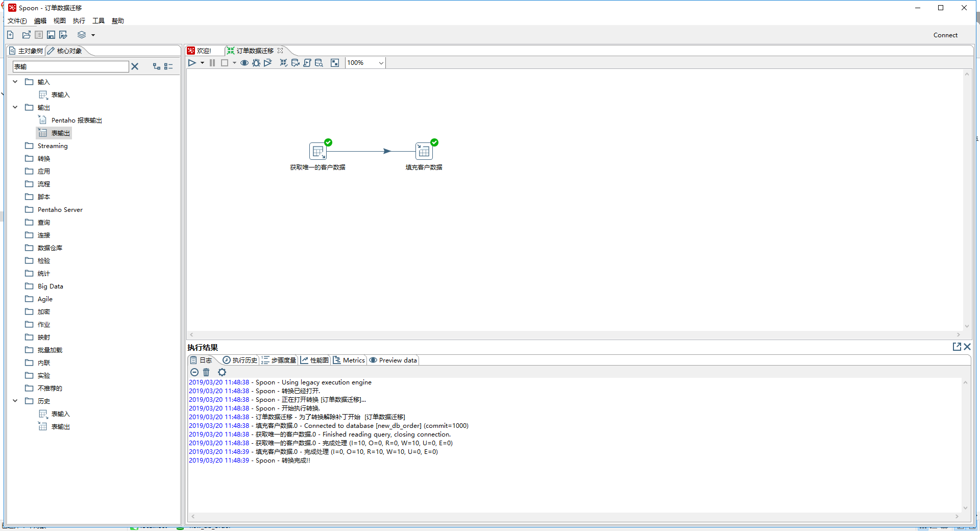Open log settings with the gear icon

coord(222,372)
